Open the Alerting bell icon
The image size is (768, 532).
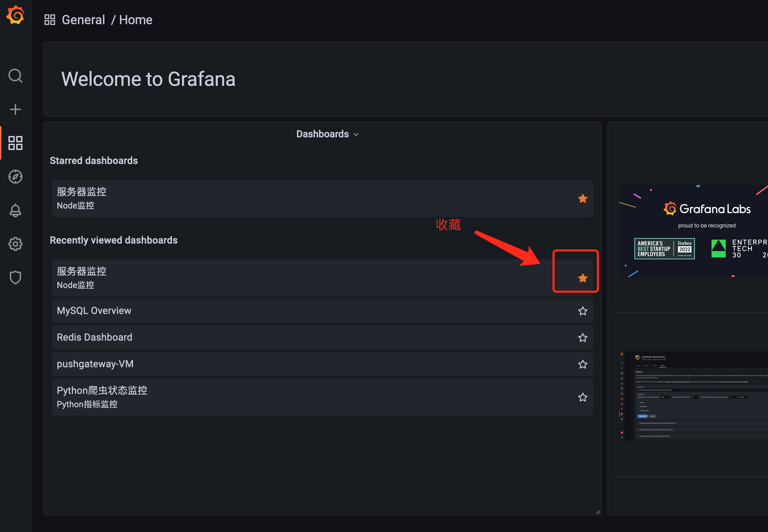click(x=15, y=210)
